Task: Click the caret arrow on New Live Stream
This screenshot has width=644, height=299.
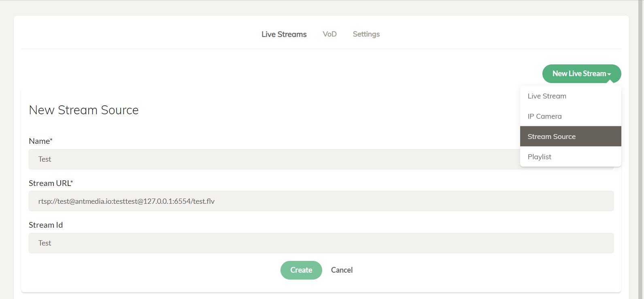Action: (609, 74)
